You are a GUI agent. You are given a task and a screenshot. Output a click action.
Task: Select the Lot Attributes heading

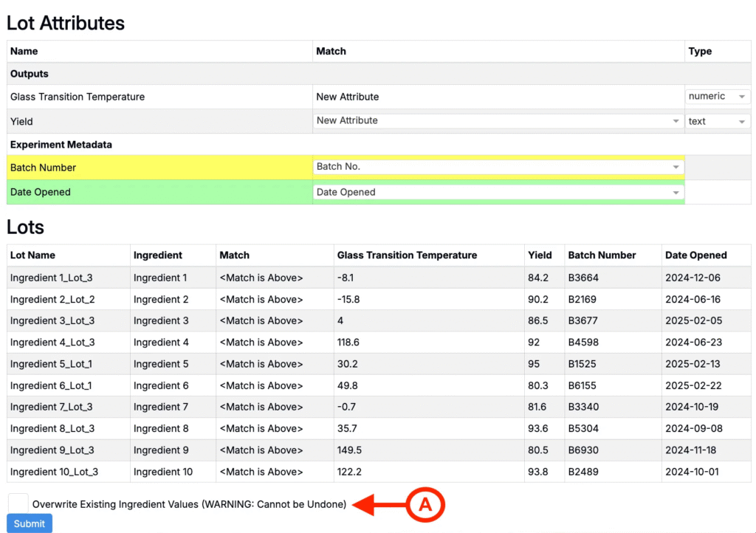65,23
